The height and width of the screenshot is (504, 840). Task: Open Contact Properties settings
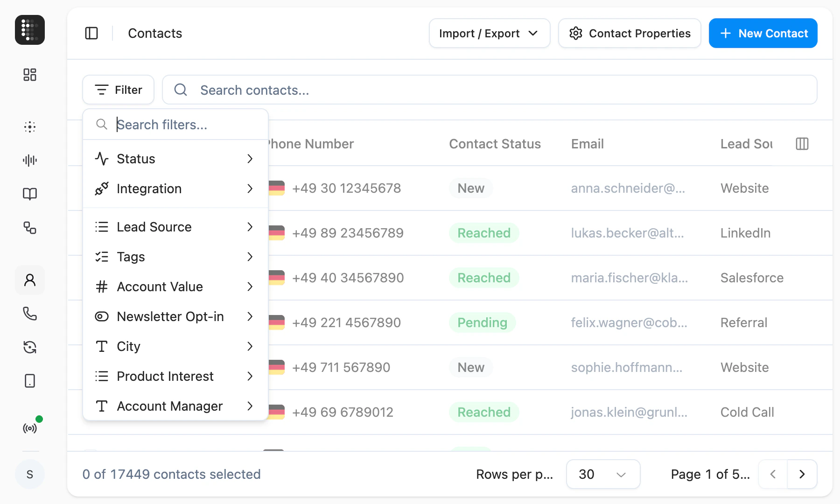tap(630, 33)
